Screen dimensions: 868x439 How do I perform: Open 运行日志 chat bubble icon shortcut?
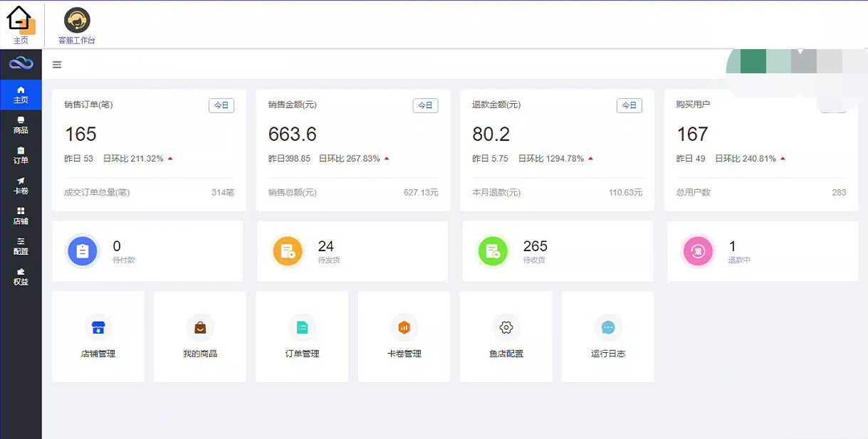608,327
